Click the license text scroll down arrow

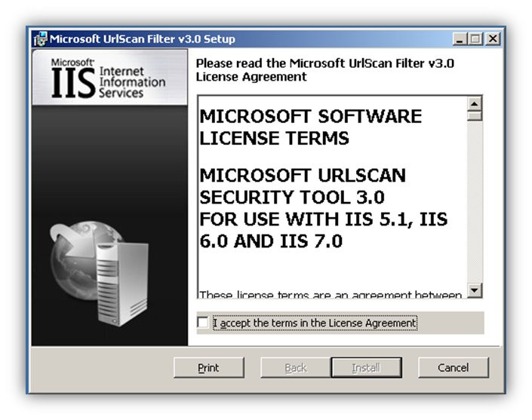(475, 290)
